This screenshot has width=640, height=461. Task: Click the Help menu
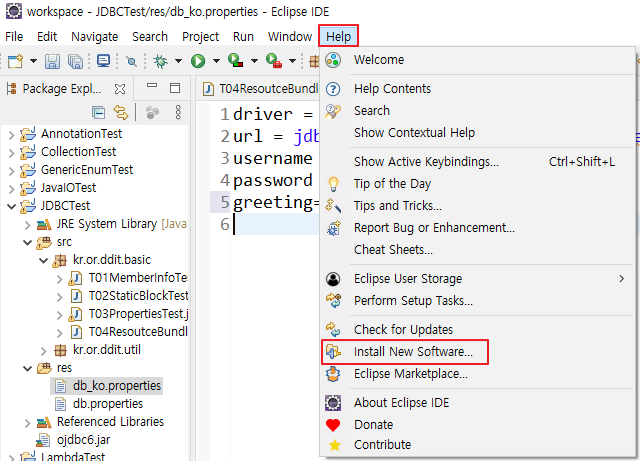coord(338,37)
